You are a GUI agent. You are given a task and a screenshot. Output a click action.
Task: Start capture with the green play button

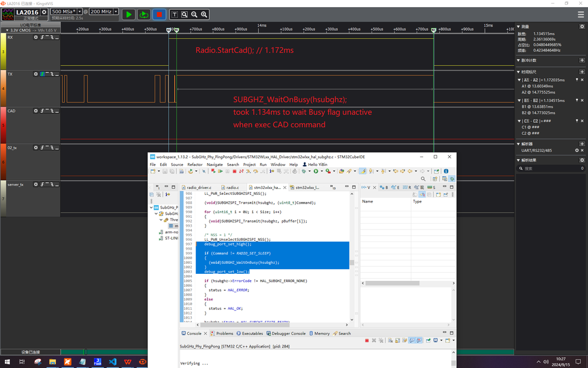tap(128, 14)
